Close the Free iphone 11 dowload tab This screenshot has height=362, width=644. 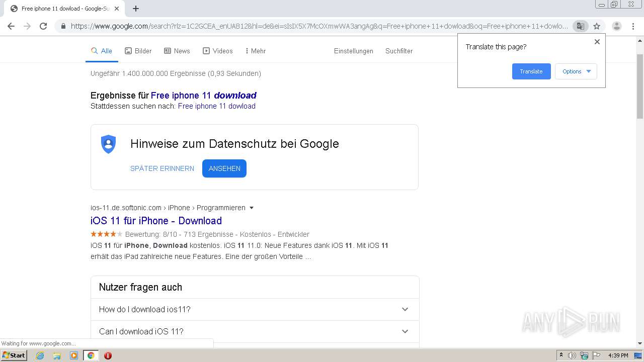coord(117,9)
